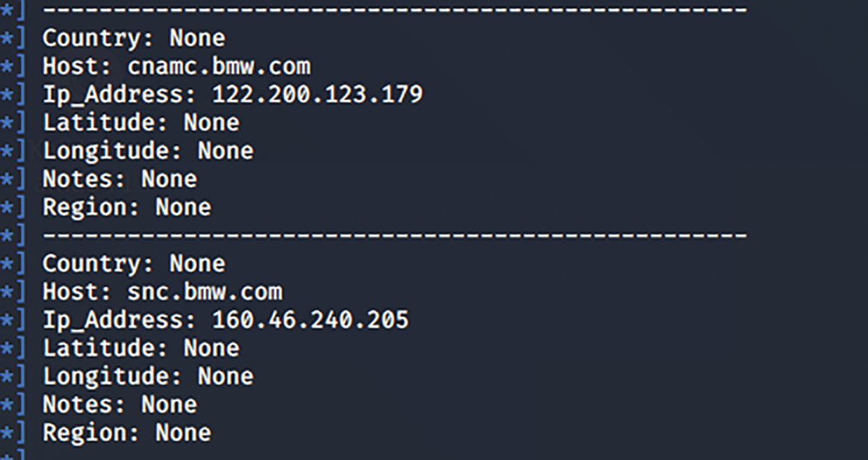Click Longitude: None in the cnamc.bmw.com record
Viewport: 868px width, 460px height.
click(x=148, y=151)
